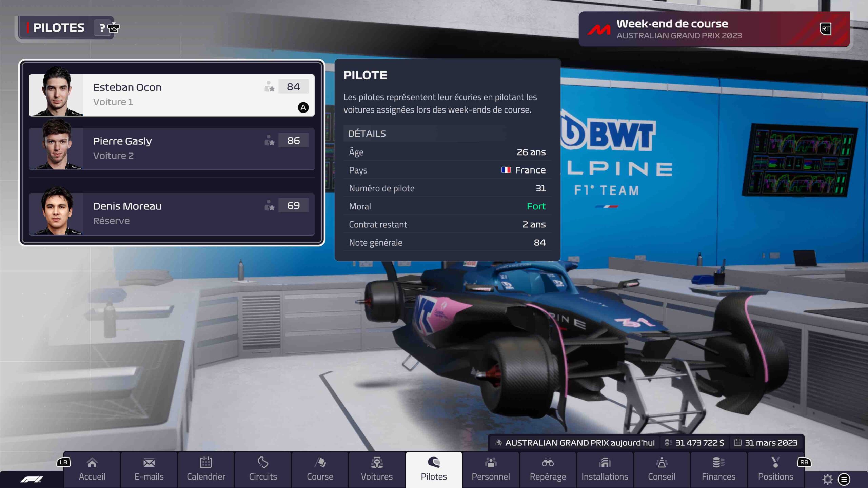Click the Moral value Fort
The width and height of the screenshot is (868, 488).
[x=536, y=206]
